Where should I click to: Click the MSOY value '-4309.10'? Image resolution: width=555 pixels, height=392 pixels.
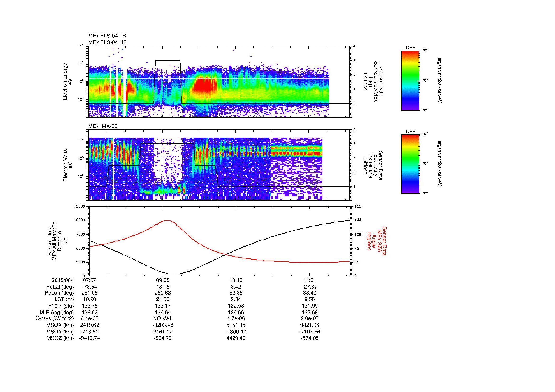(x=236, y=332)
